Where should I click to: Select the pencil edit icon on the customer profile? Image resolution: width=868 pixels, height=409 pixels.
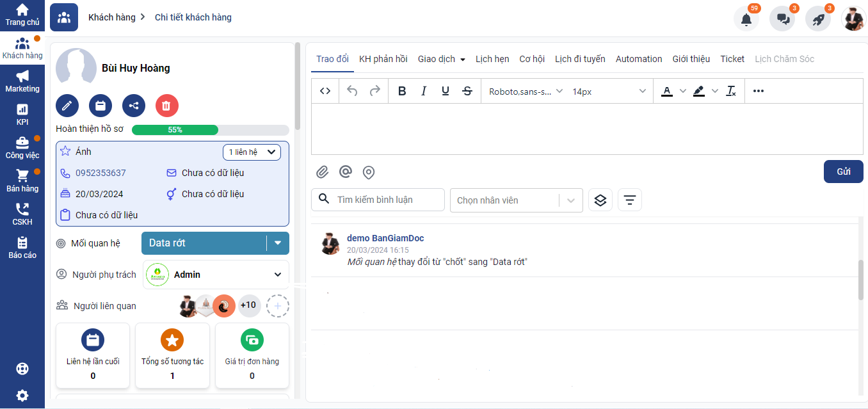coord(67,105)
